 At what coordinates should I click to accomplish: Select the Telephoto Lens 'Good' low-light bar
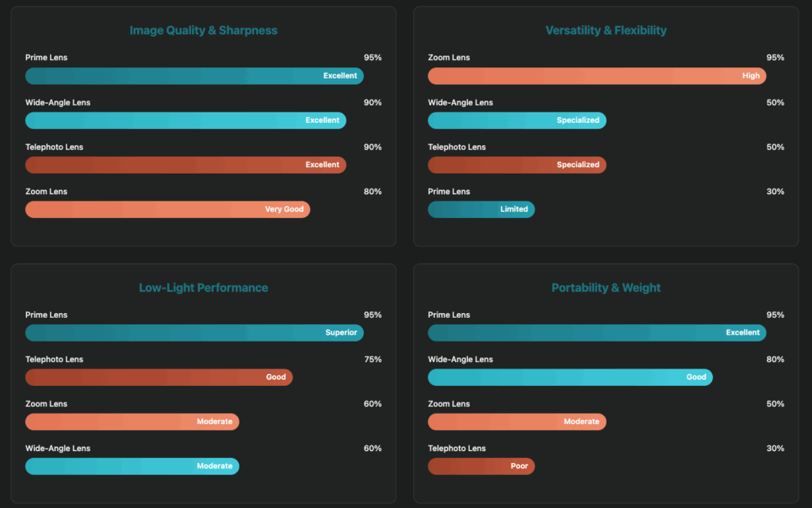click(x=159, y=377)
